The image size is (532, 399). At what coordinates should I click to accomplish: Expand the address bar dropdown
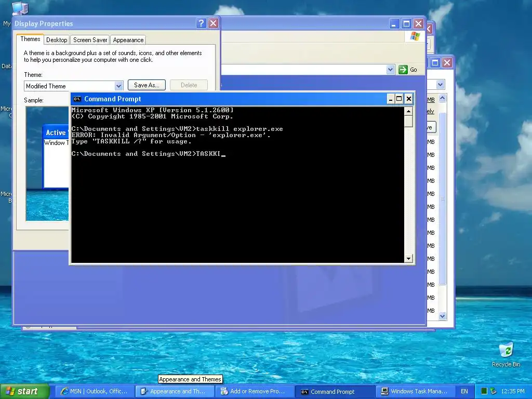click(390, 70)
